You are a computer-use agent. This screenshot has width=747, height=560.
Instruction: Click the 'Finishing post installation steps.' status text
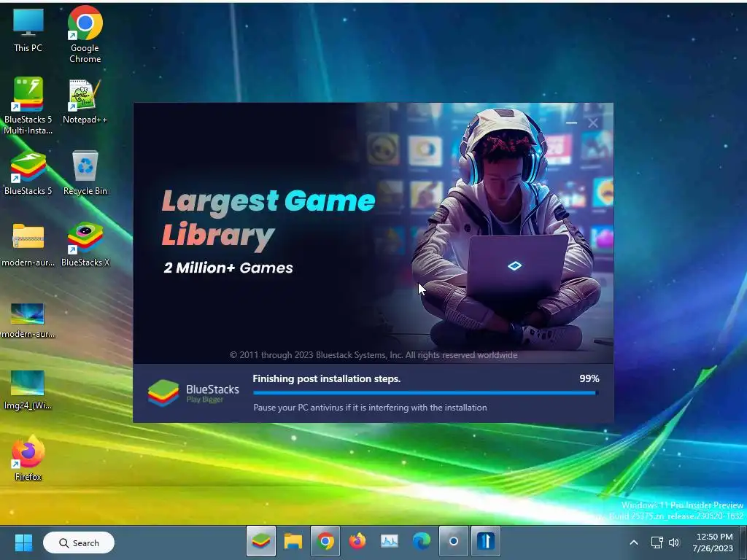(x=326, y=378)
